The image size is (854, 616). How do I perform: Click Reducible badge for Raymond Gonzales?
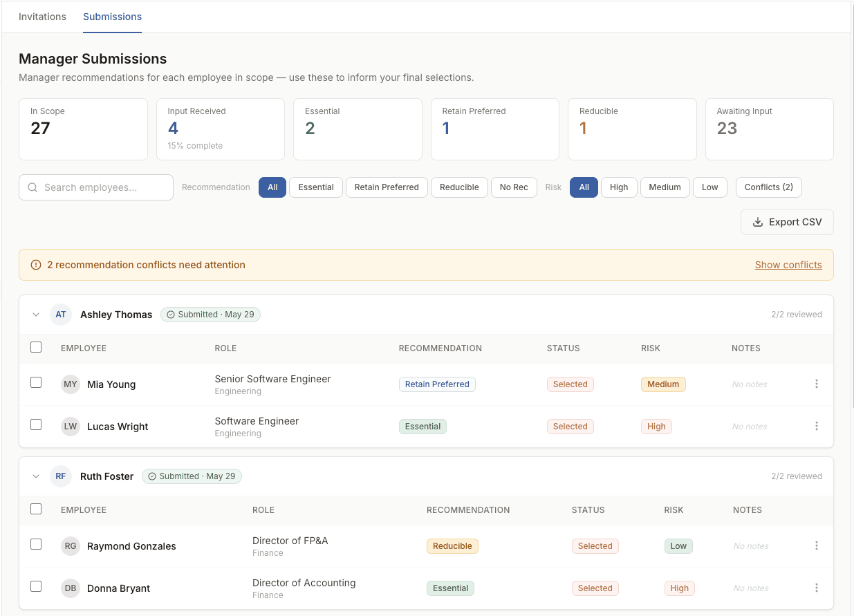[x=452, y=546]
